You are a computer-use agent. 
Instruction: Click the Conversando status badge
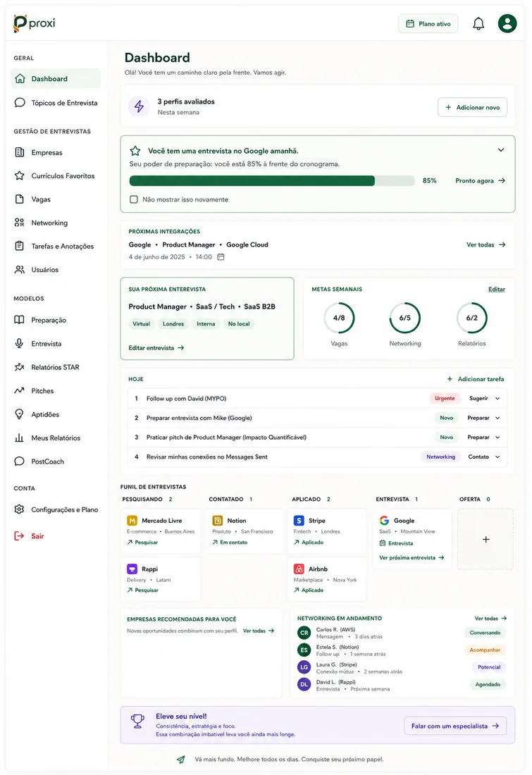[x=485, y=633]
